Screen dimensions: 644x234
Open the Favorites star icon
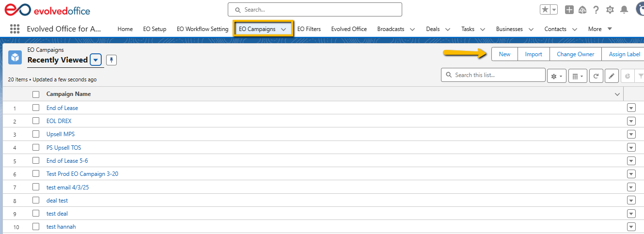click(x=545, y=10)
